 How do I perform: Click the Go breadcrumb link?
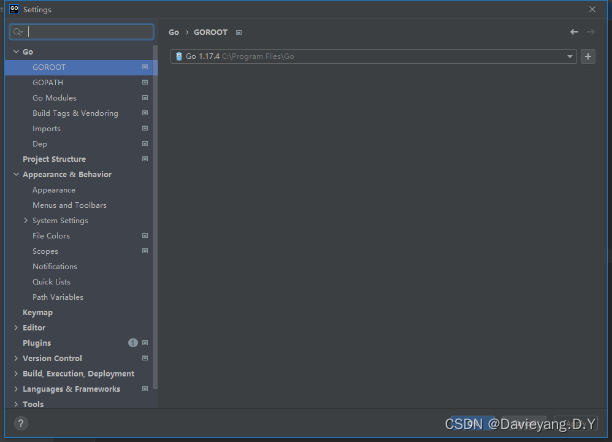click(x=174, y=32)
